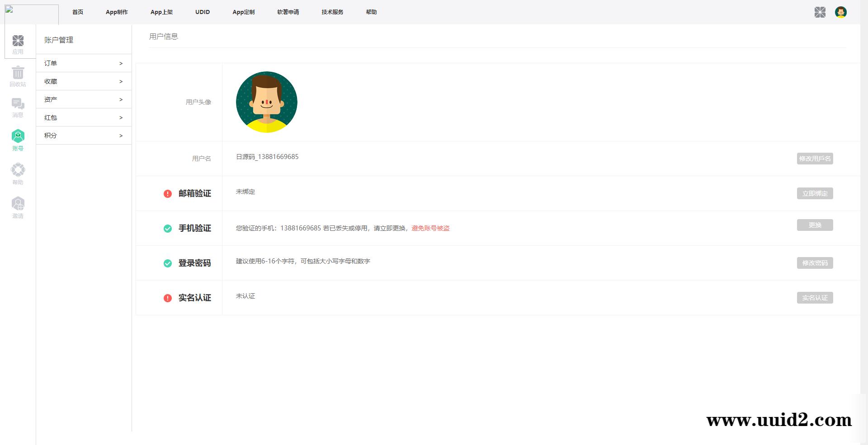Click the 修改用户名 button
The height and width of the screenshot is (445, 868).
tap(815, 159)
